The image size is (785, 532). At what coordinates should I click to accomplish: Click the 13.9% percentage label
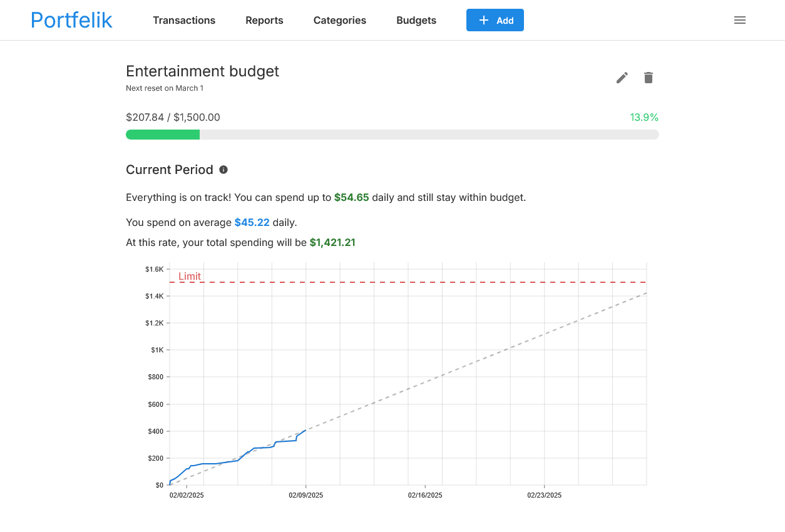644,117
